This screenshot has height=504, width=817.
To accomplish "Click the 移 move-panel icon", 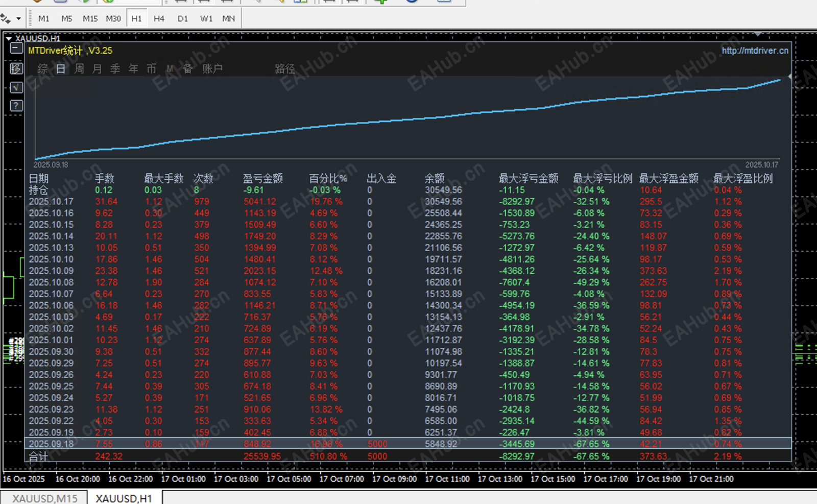I will click(16, 68).
